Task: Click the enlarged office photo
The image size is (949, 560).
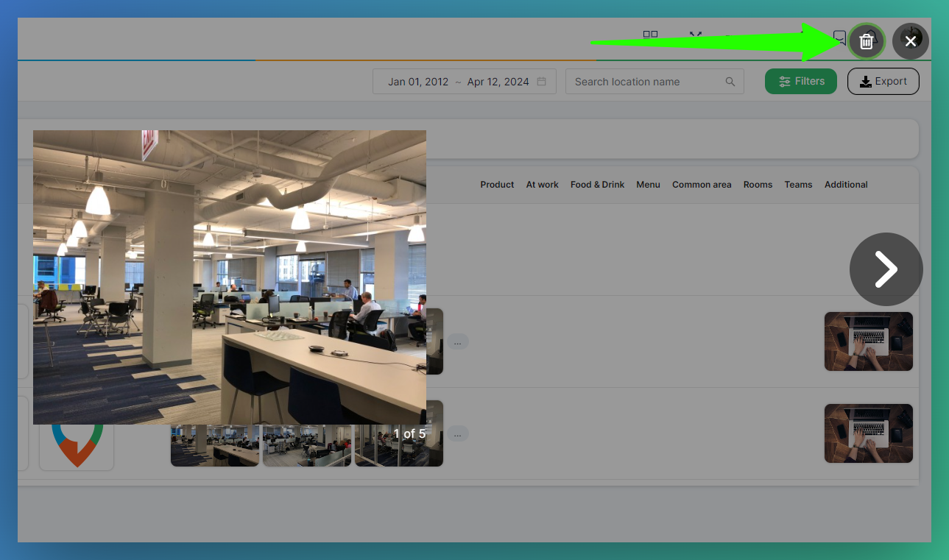Action: point(230,277)
